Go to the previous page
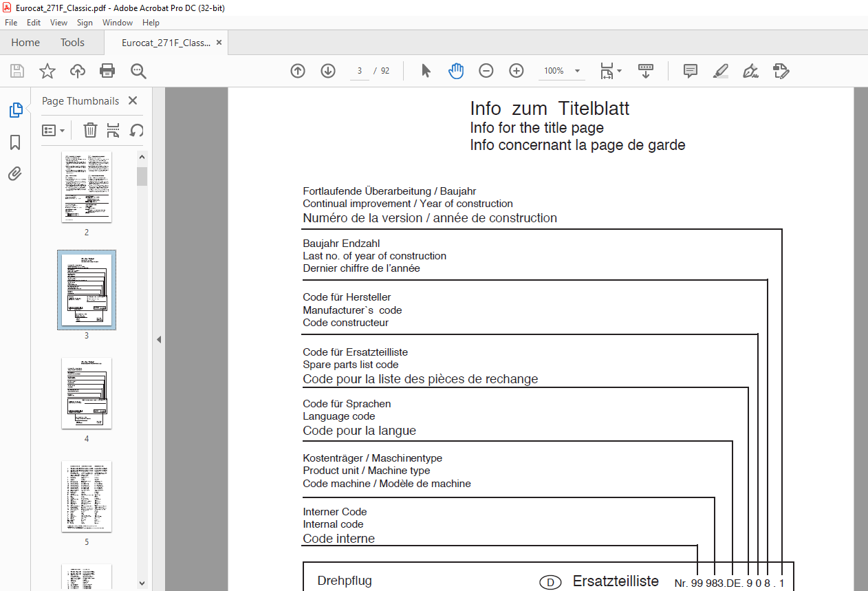The height and width of the screenshot is (591, 868). pyautogui.click(x=298, y=71)
